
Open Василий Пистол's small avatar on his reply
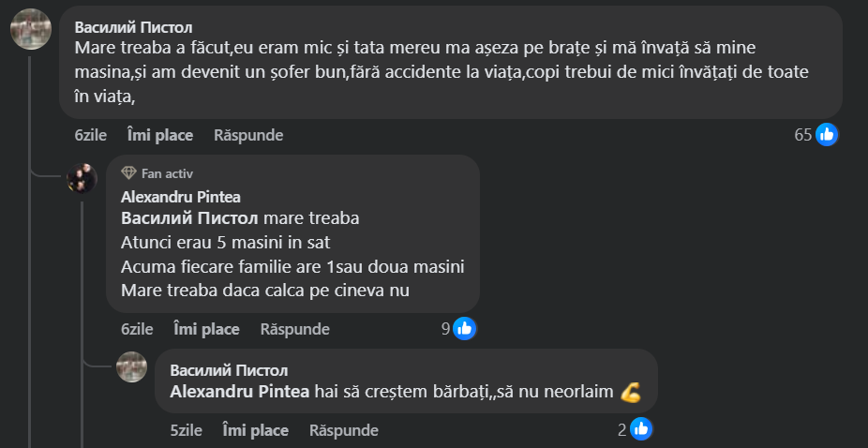click(131, 366)
